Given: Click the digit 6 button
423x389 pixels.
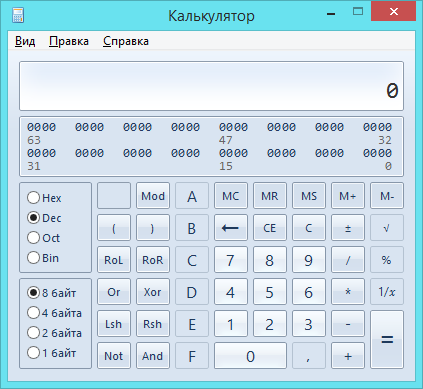Looking at the screenshot, I should coord(309,292).
